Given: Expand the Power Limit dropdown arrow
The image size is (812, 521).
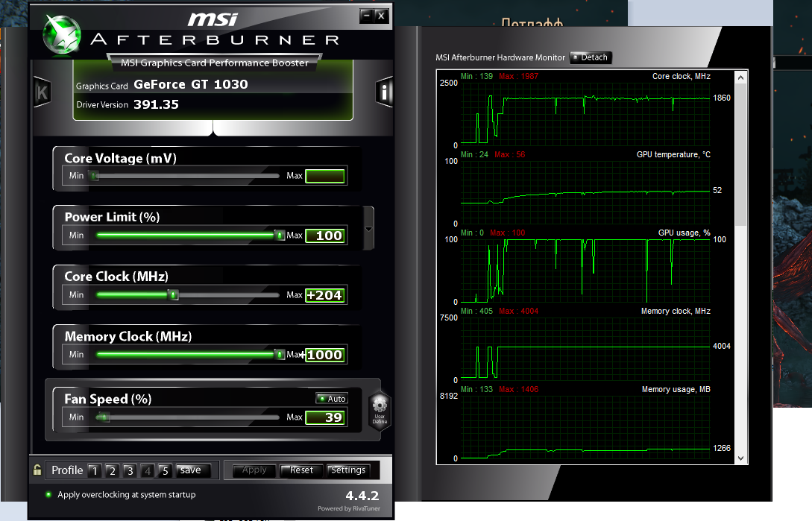Looking at the screenshot, I should pos(368,229).
